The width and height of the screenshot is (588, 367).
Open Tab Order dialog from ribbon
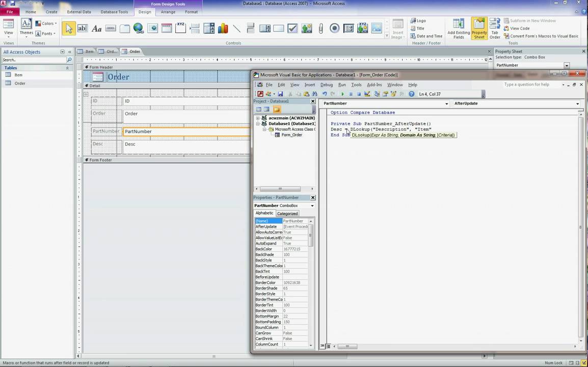[x=495, y=29]
